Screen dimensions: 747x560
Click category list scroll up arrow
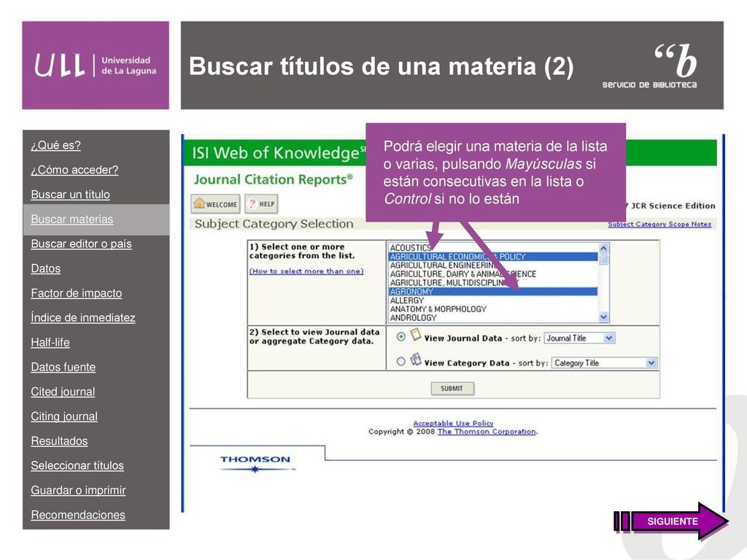pos(603,248)
